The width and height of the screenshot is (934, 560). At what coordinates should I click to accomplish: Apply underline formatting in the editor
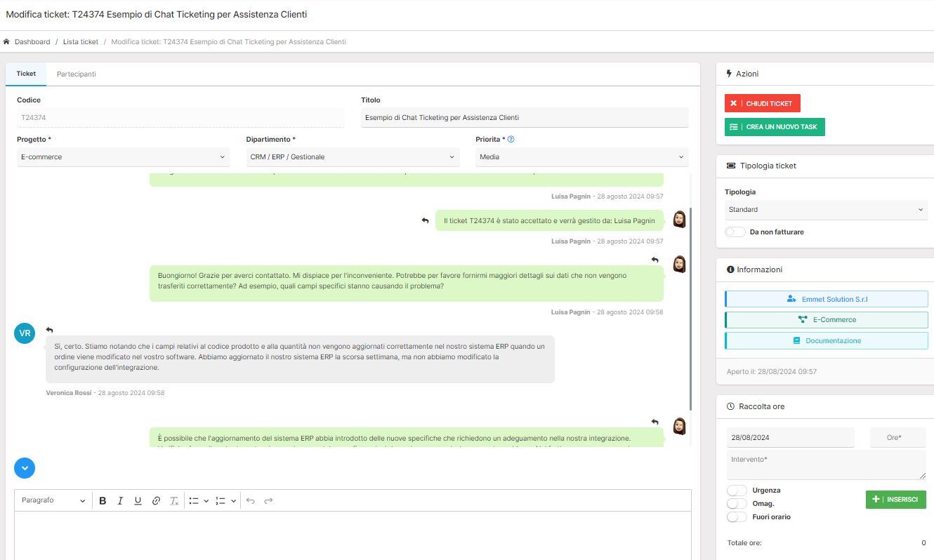(138, 500)
